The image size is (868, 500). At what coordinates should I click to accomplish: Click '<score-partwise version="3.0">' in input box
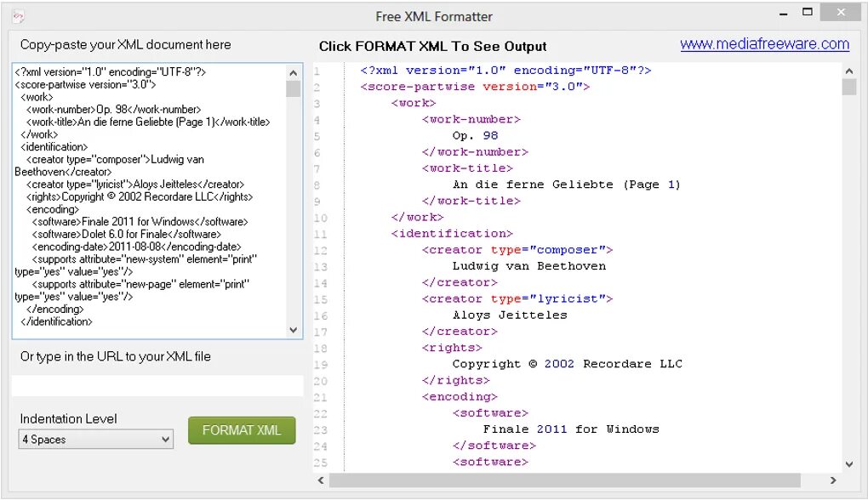(x=85, y=85)
